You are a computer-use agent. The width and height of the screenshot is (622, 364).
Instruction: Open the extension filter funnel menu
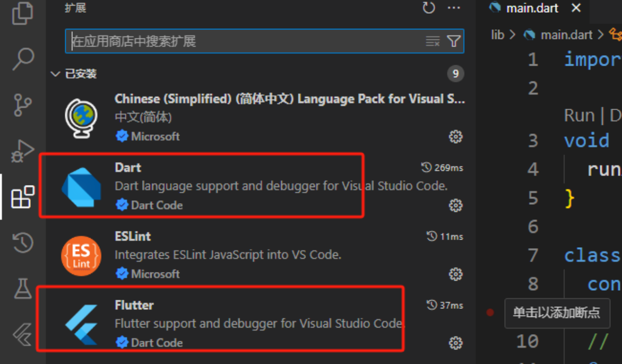tap(454, 41)
